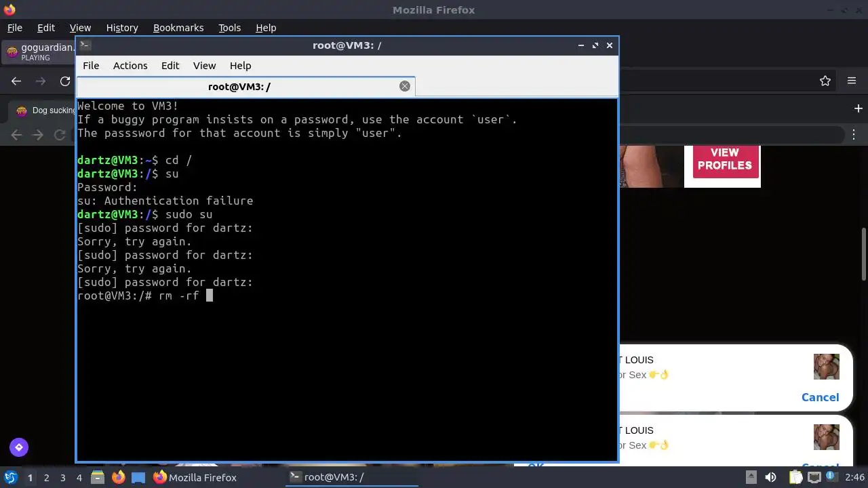868x488 pixels.
Task: Open the terminal File menu
Action: (91, 66)
